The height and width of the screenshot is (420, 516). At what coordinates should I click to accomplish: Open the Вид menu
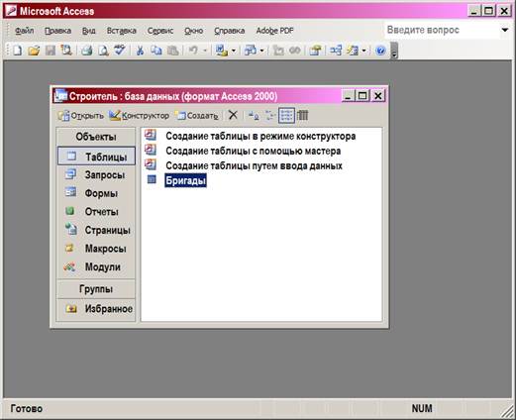[x=89, y=31]
